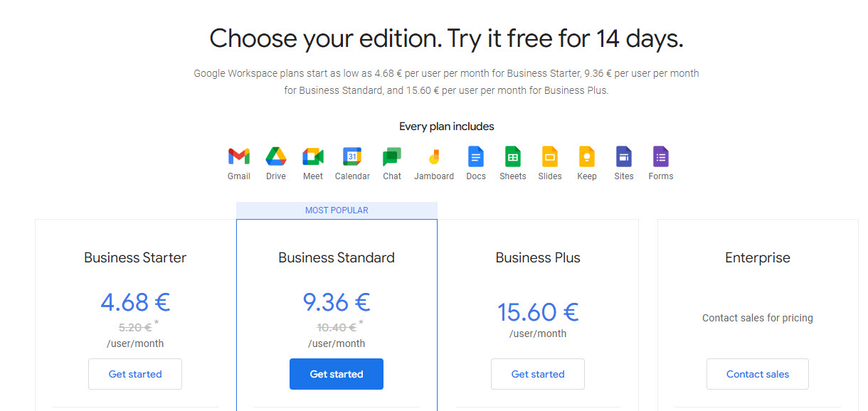The height and width of the screenshot is (411, 868).
Task: Click the MOST POPULAR banner
Action: tap(337, 210)
